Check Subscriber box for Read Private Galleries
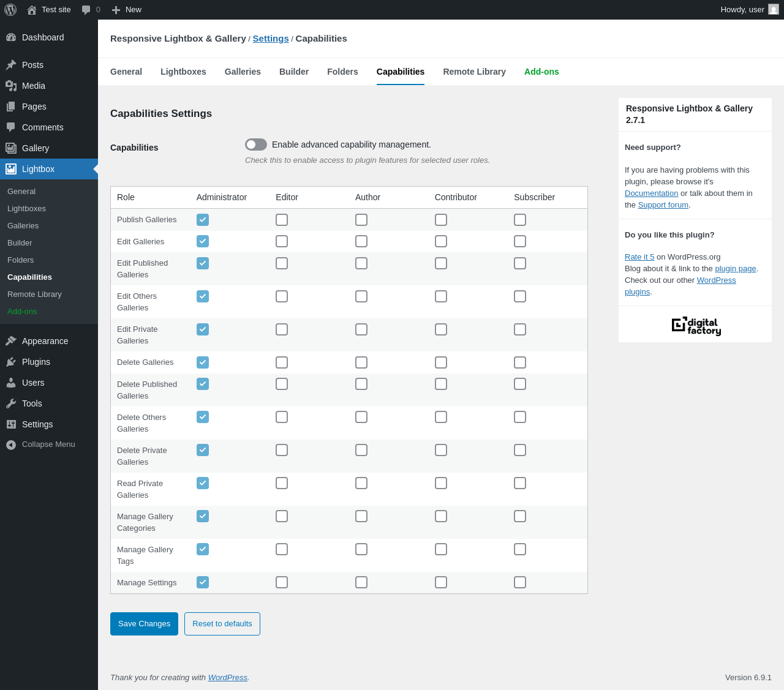 click(520, 483)
